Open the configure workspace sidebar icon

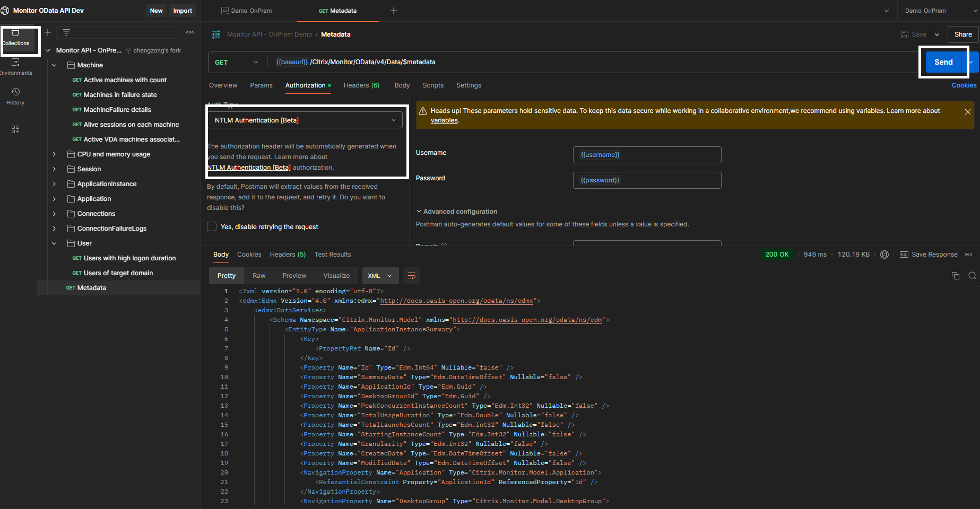15,129
